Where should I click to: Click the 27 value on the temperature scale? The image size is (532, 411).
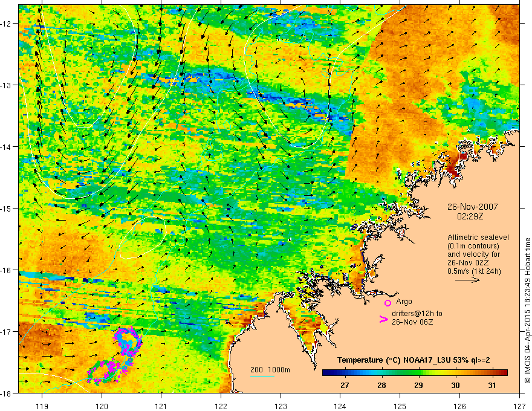pyautogui.click(x=345, y=386)
